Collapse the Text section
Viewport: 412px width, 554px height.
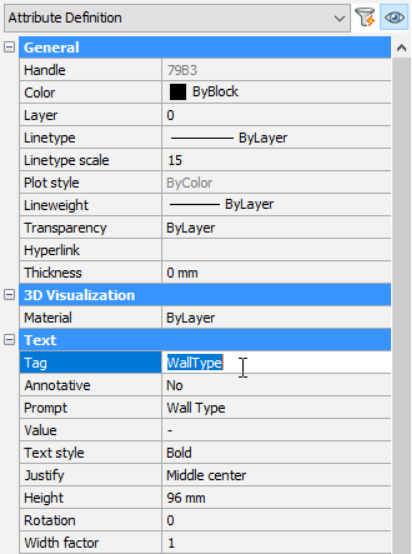click(10, 340)
